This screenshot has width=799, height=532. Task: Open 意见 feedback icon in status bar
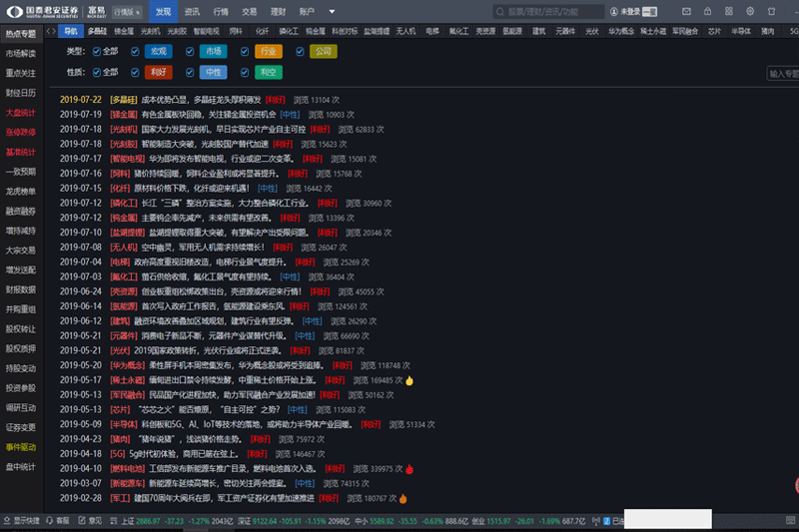(x=82, y=520)
